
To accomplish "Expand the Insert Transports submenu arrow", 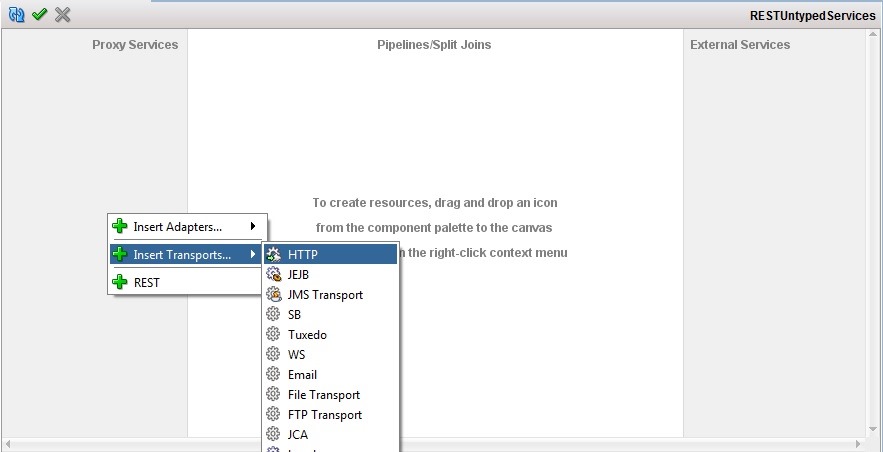I will click(253, 255).
